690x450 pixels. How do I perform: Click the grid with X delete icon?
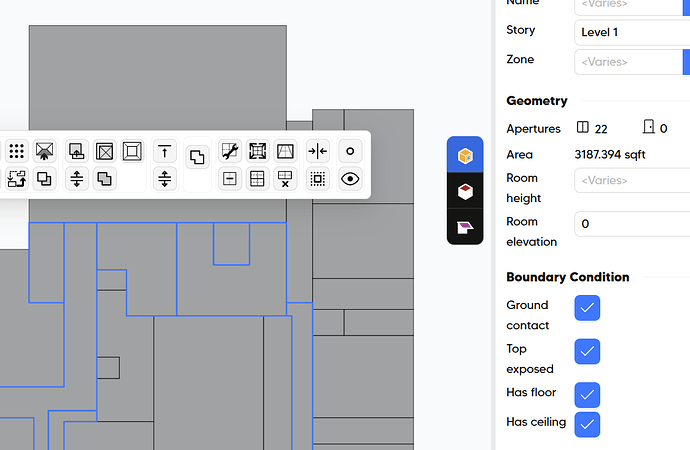pyautogui.click(x=285, y=179)
